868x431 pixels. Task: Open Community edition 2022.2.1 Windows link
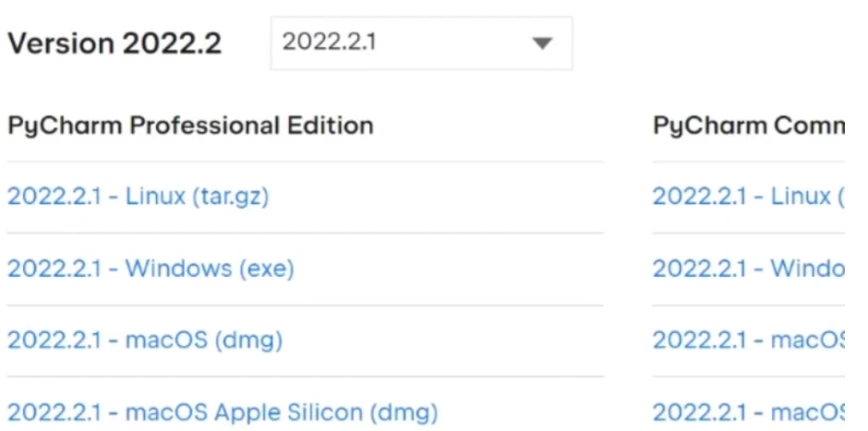tap(748, 269)
